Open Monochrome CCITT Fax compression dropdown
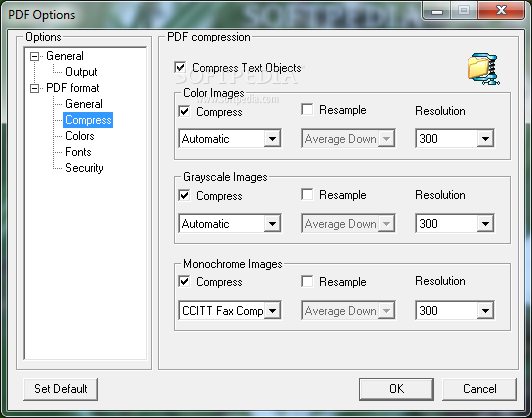Image resolution: width=532 pixels, height=418 pixels. 230,310
